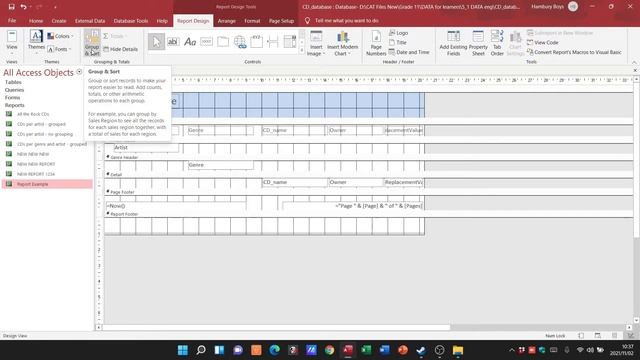Select the pointer Select tool control
Viewport: 640px width, 360px height.
tap(156, 42)
